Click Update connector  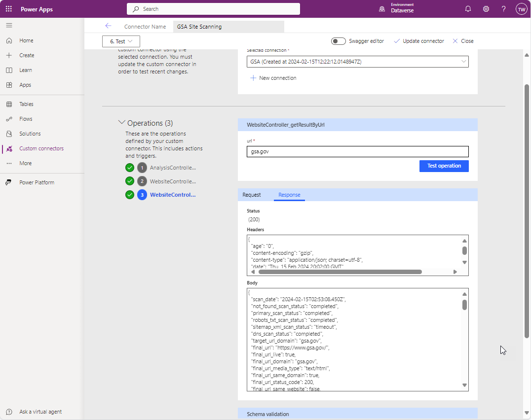419,41
